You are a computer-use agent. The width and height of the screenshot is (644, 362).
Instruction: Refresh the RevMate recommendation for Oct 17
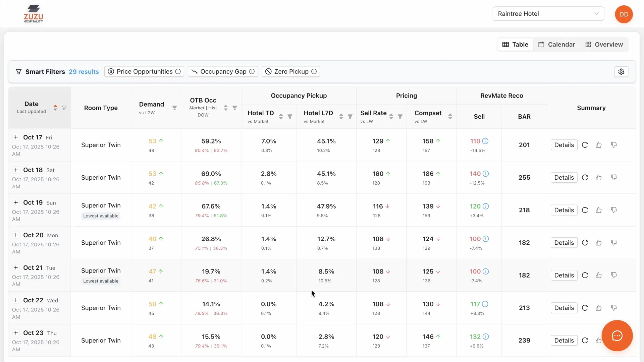coord(585,145)
